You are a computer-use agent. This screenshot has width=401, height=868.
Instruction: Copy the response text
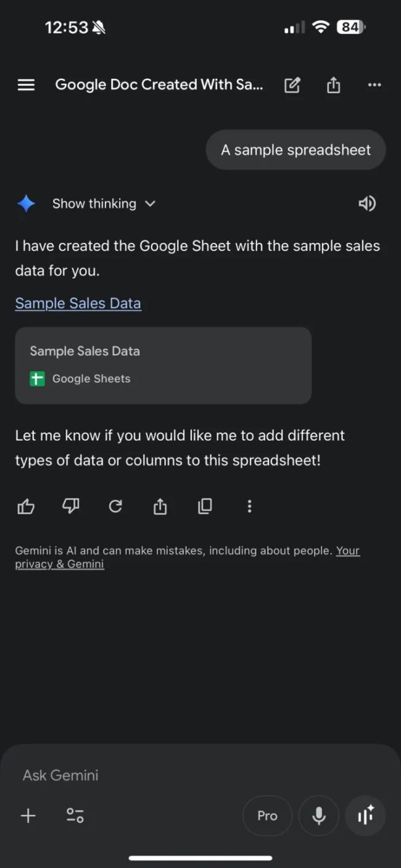(x=205, y=506)
